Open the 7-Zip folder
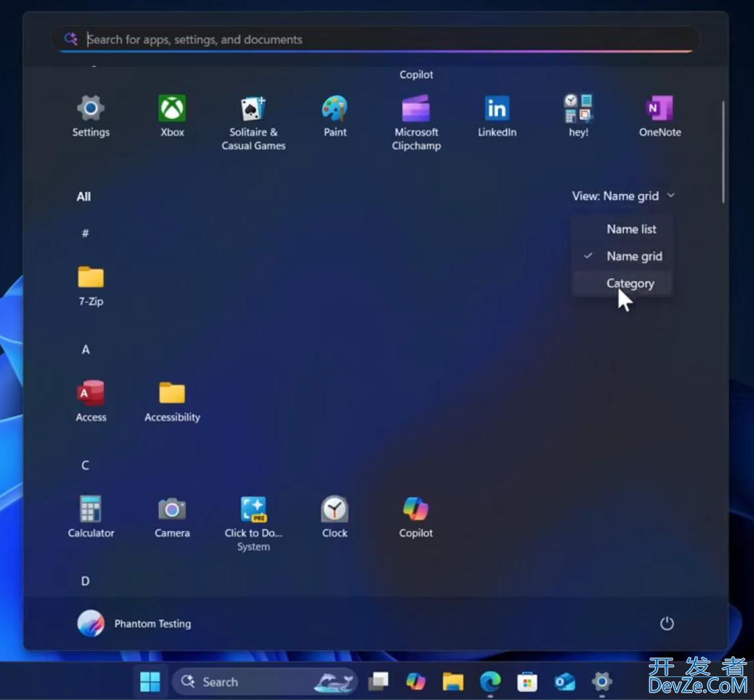The height and width of the screenshot is (700, 754). pos(91,286)
